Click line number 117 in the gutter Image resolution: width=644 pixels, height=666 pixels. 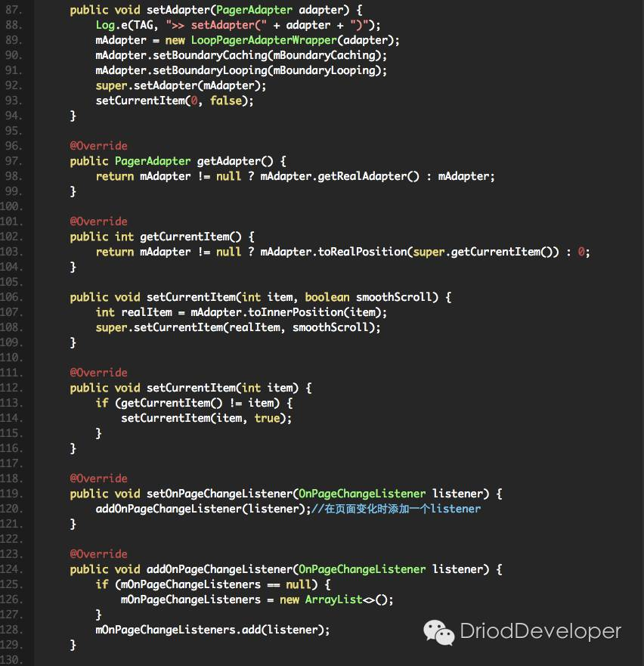[x=11, y=463]
